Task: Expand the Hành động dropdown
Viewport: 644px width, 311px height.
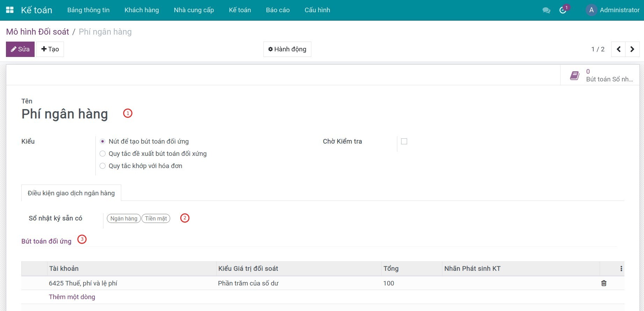Action: pos(287,49)
